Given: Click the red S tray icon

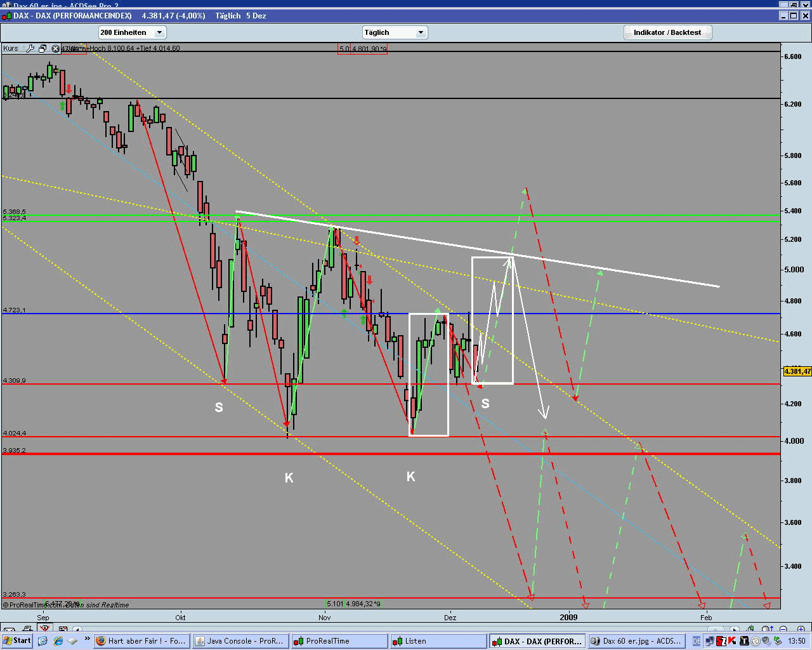Looking at the screenshot, I should tap(721, 641).
